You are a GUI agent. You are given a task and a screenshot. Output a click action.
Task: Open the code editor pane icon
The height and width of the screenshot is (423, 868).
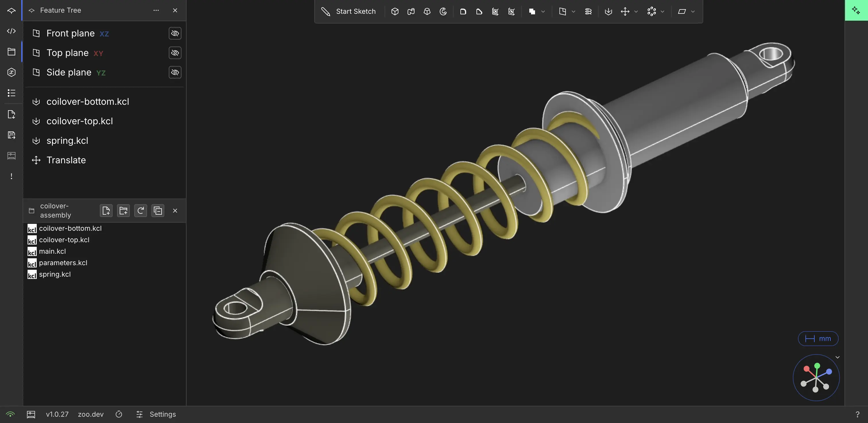click(x=11, y=31)
